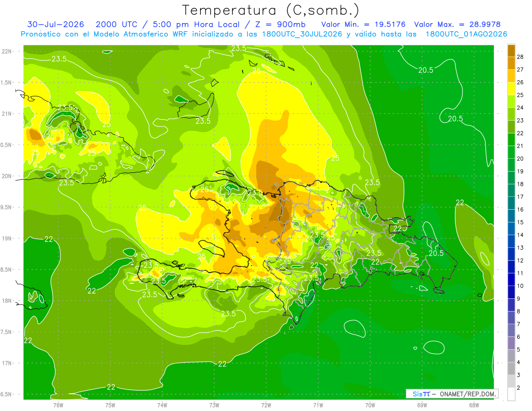This screenshot has height=411, width=532.
Task: Click the "75W" longitude axis label
Action: [110, 405]
